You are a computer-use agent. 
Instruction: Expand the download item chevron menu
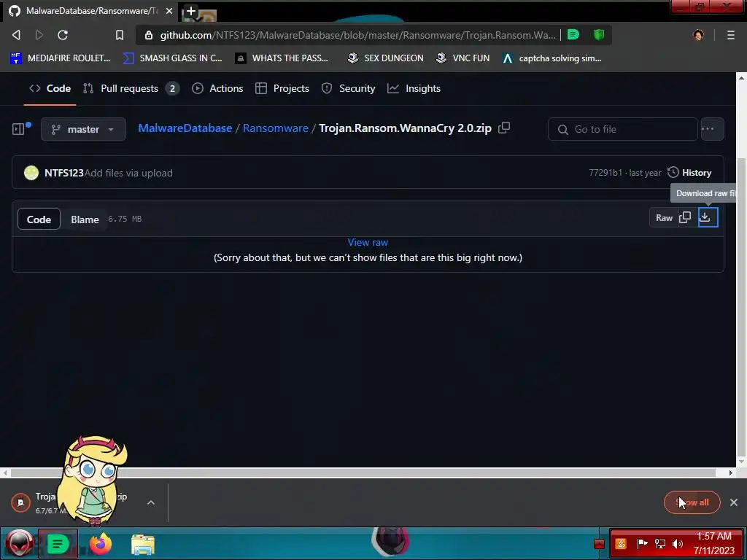coord(151,502)
